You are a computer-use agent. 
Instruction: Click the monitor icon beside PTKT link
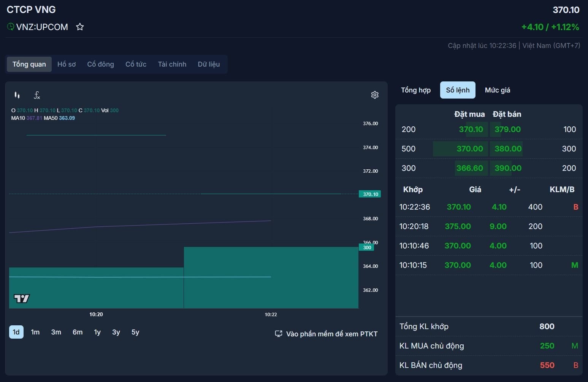(x=279, y=334)
